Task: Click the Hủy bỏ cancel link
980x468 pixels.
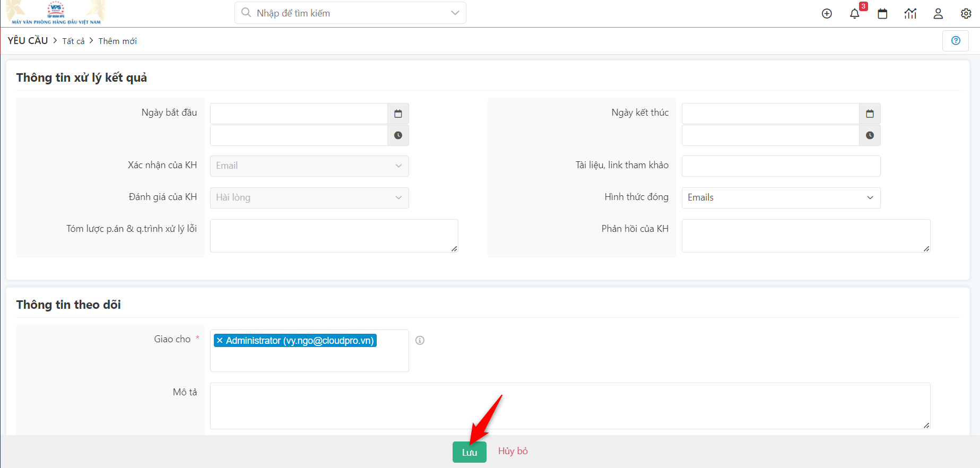Action: coord(513,451)
